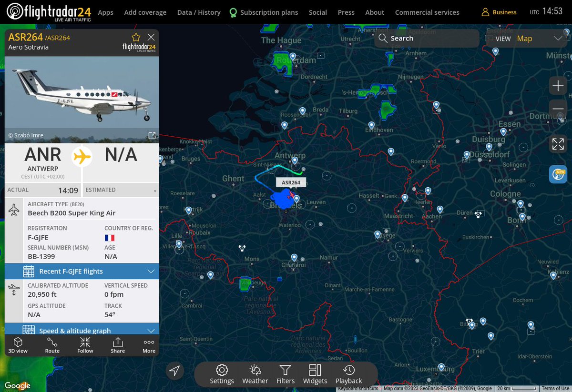Image resolution: width=572 pixels, height=392 pixels.
Task: Follow the aircraft on map
Action: (x=85, y=345)
